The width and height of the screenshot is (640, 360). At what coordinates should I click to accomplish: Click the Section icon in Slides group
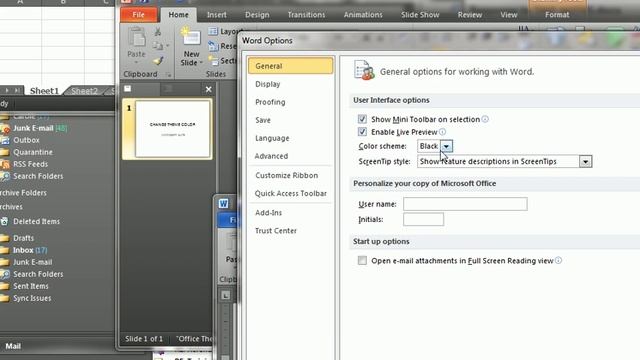point(213,60)
